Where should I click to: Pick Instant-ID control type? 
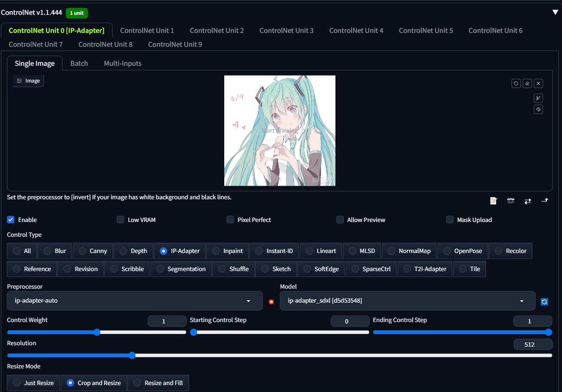pyautogui.click(x=274, y=251)
